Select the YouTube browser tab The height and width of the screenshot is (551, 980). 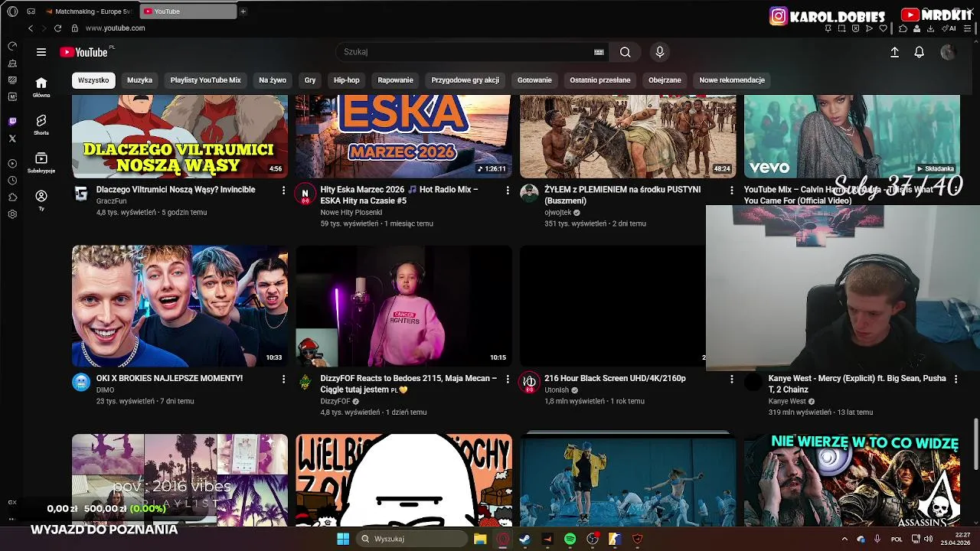click(x=188, y=11)
